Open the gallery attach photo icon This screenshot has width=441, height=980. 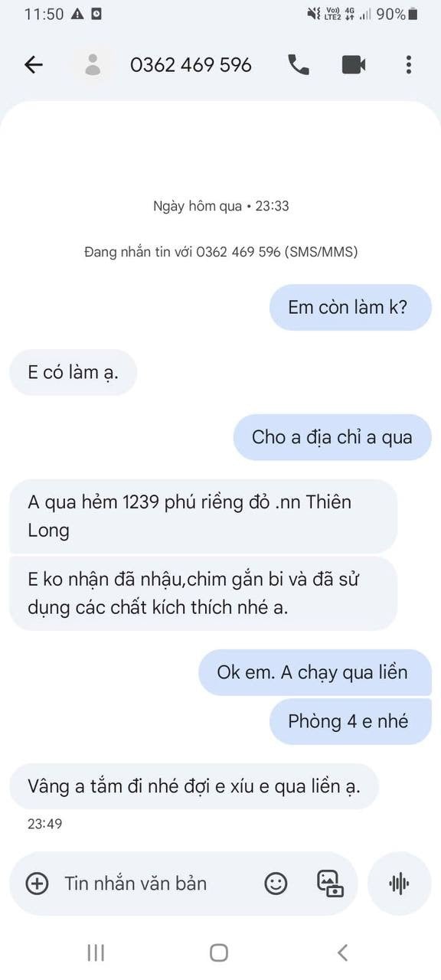pos(330,884)
